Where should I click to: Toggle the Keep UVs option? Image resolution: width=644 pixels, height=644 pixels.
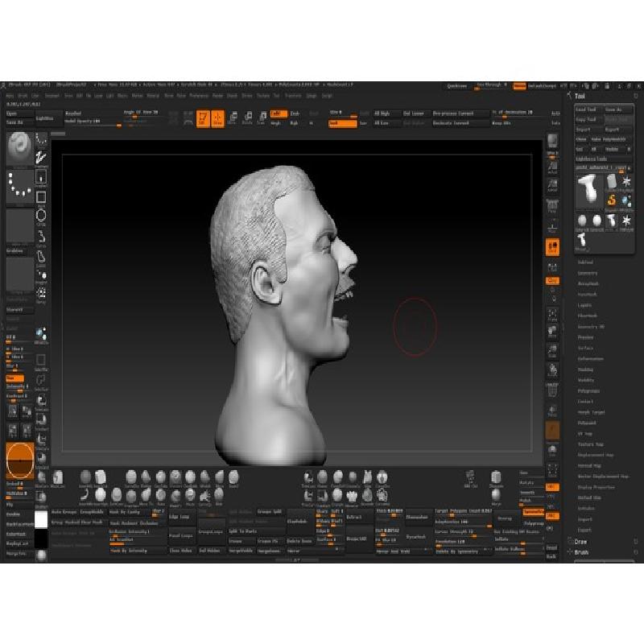click(501, 123)
